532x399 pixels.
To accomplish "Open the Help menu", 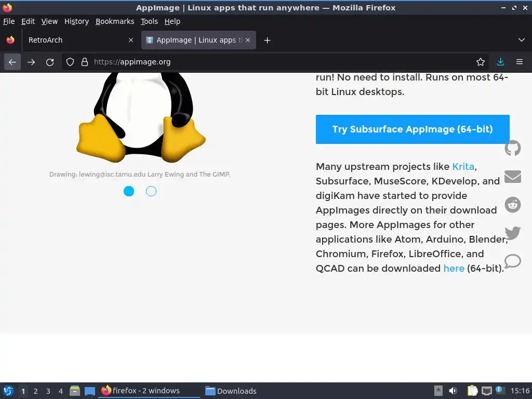I will (172, 21).
